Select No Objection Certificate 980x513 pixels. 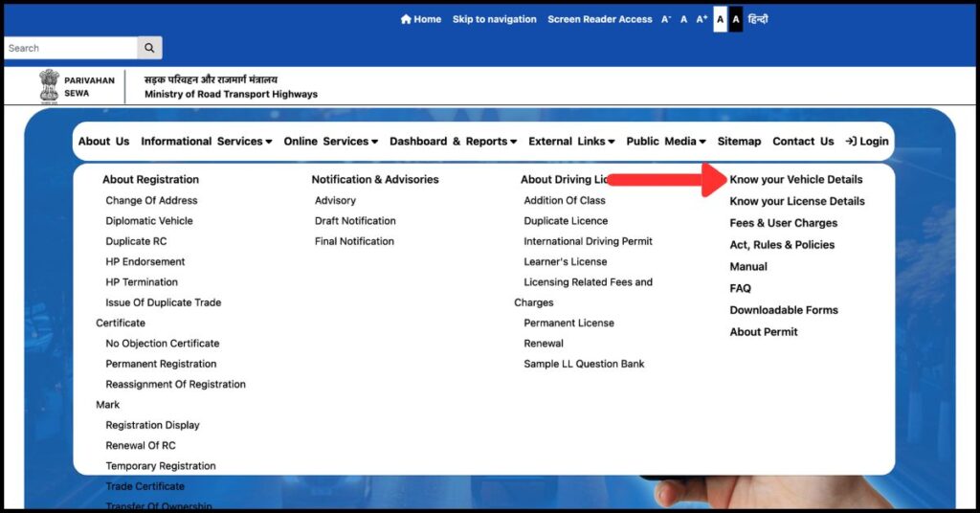[x=163, y=344]
